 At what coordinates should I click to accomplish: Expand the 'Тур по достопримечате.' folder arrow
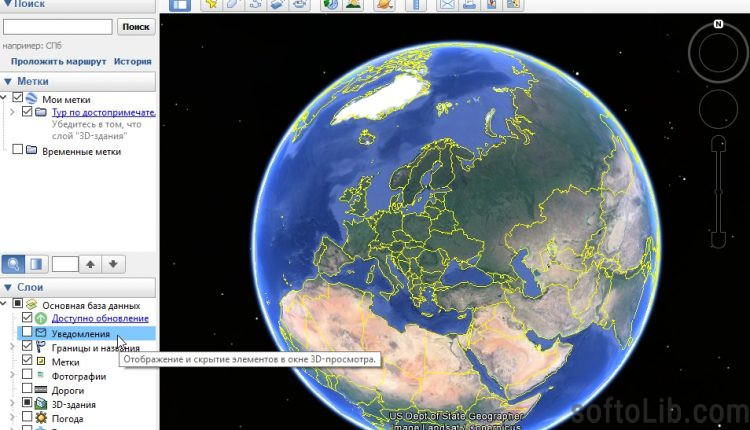pos(12,112)
